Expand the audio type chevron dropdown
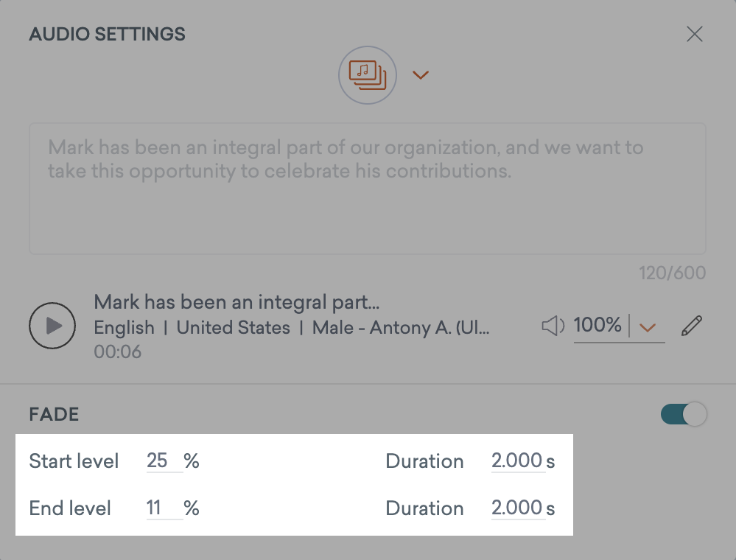 click(420, 74)
